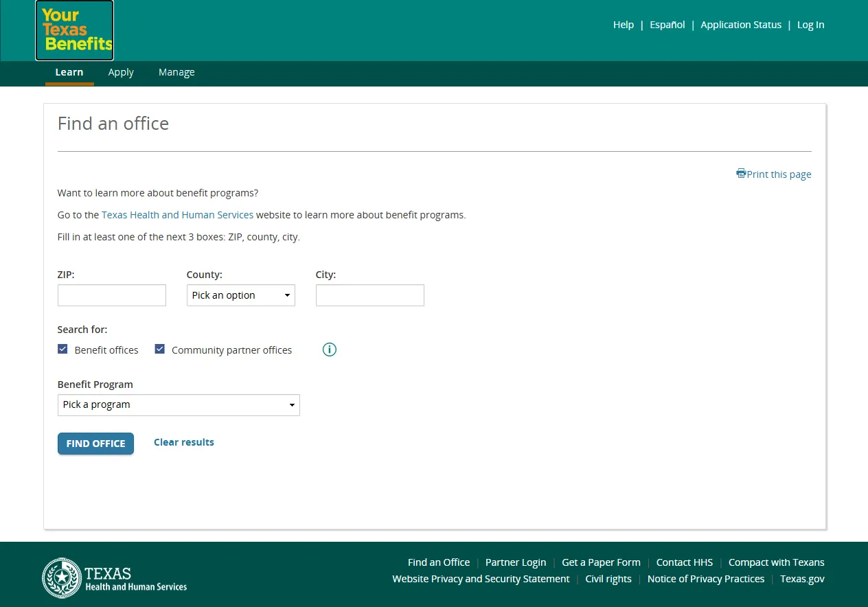The image size is (868, 607).
Task: Open Application Status link
Action: pyautogui.click(x=741, y=25)
